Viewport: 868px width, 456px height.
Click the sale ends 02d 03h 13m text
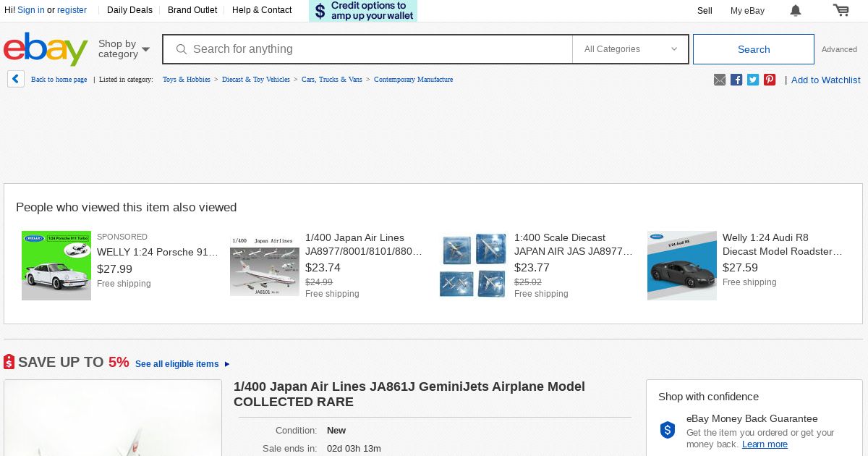point(354,449)
